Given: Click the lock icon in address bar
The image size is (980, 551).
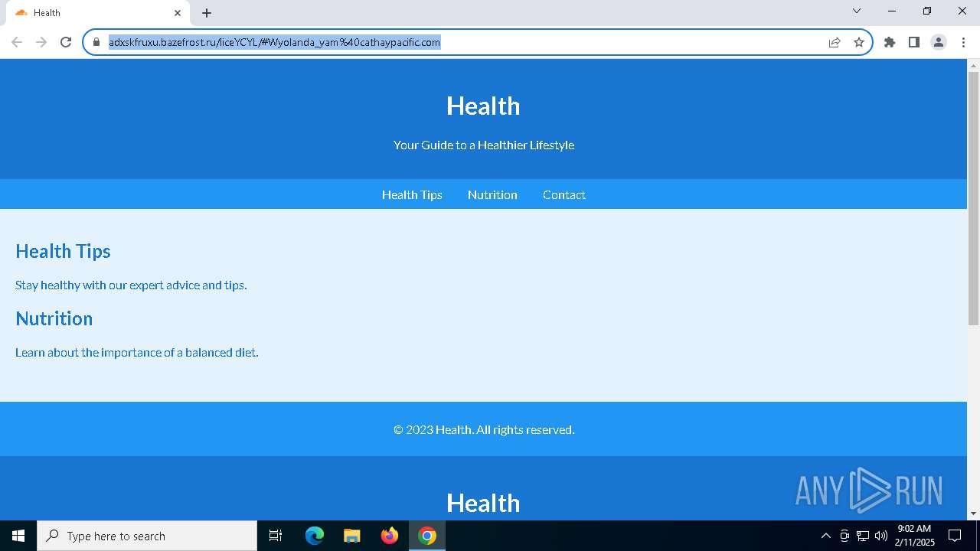Looking at the screenshot, I should click(96, 42).
